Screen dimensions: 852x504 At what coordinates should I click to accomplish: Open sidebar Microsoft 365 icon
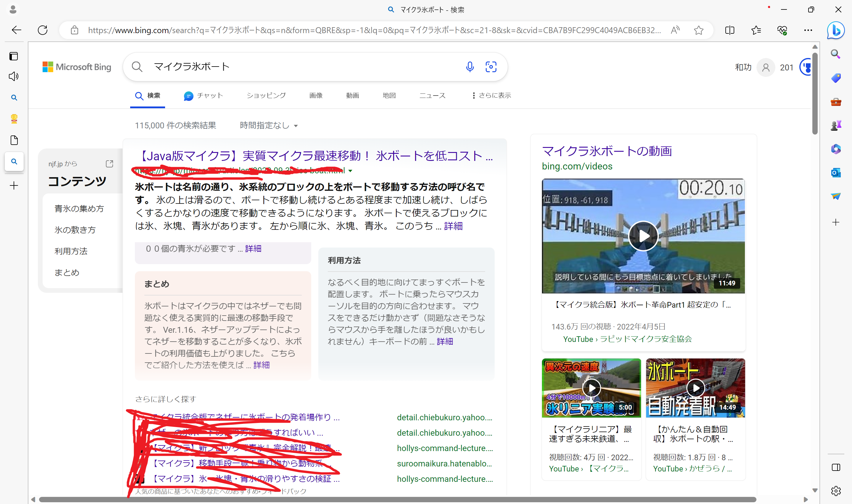coord(835,149)
